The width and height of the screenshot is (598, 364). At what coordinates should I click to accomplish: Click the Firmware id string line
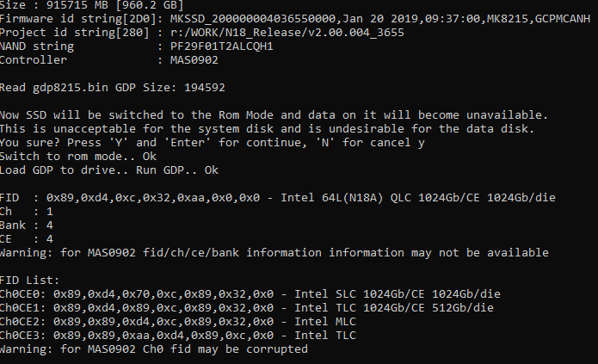click(293, 19)
